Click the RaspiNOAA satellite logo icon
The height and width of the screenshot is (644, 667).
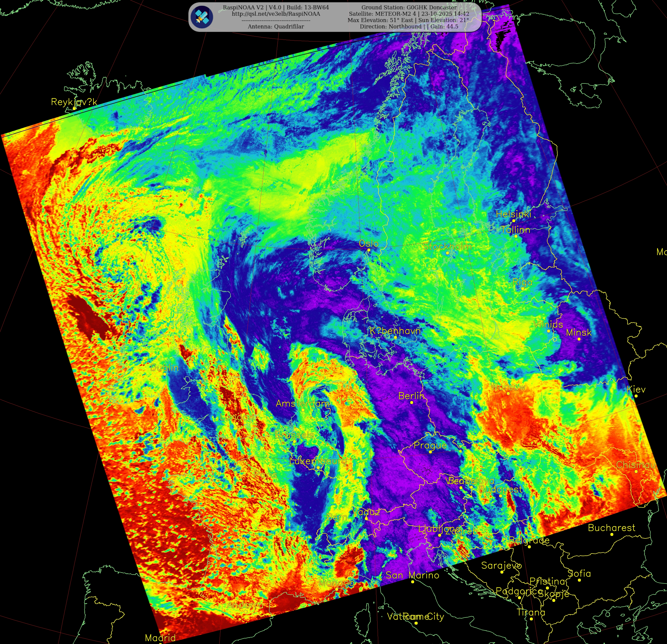click(x=202, y=17)
